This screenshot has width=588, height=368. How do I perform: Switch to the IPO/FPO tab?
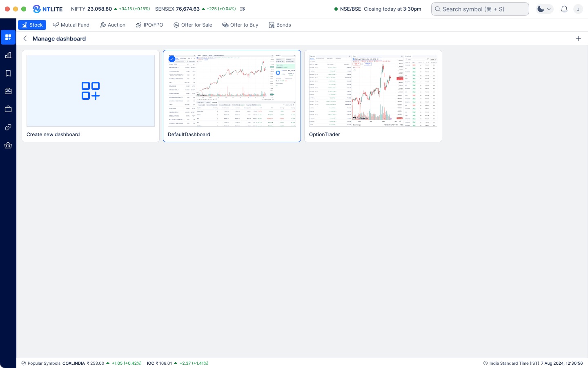pos(149,25)
